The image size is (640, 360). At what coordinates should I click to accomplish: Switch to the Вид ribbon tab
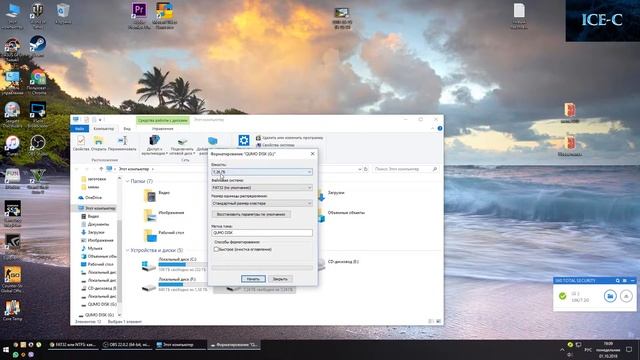tap(127, 129)
